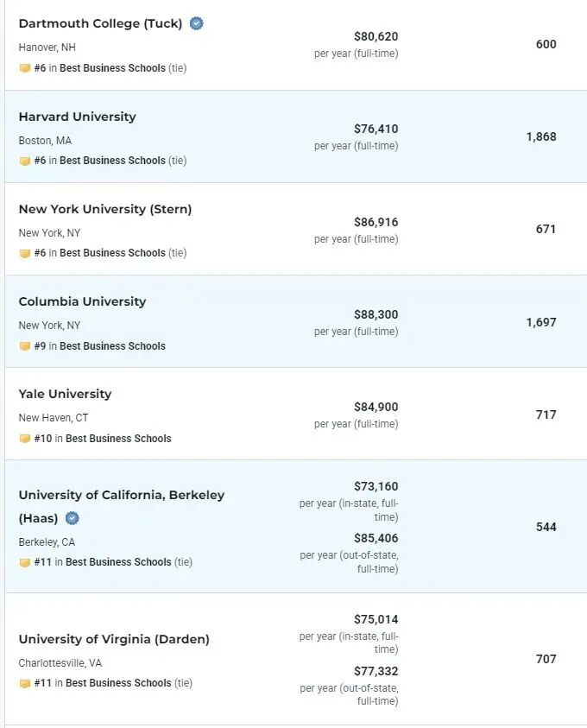Click the #9 ranking badge icon for Columbia
Viewport: 587px width, 728px height.
24,346
